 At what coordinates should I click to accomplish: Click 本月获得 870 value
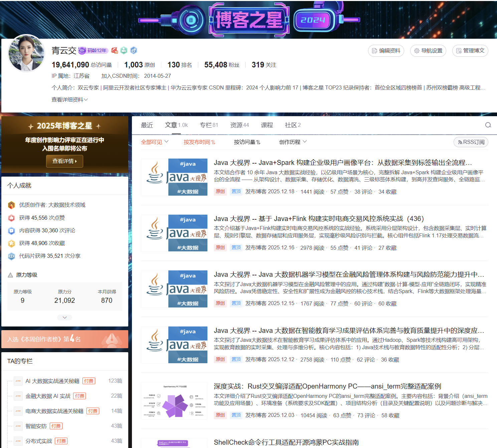(x=107, y=300)
